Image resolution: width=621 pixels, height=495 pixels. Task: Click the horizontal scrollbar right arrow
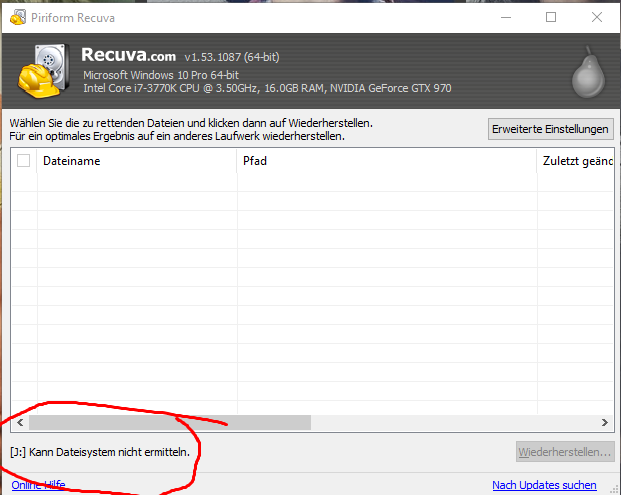coord(604,423)
